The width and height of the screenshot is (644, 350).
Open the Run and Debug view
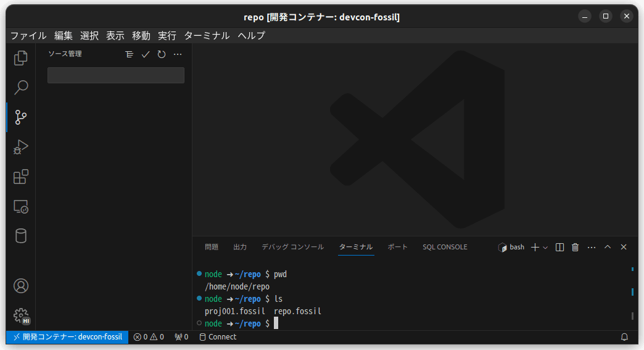20,147
